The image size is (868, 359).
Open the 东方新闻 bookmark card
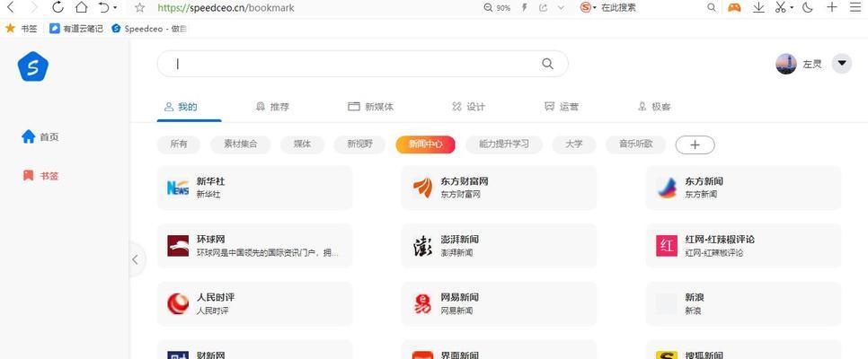[x=743, y=188]
